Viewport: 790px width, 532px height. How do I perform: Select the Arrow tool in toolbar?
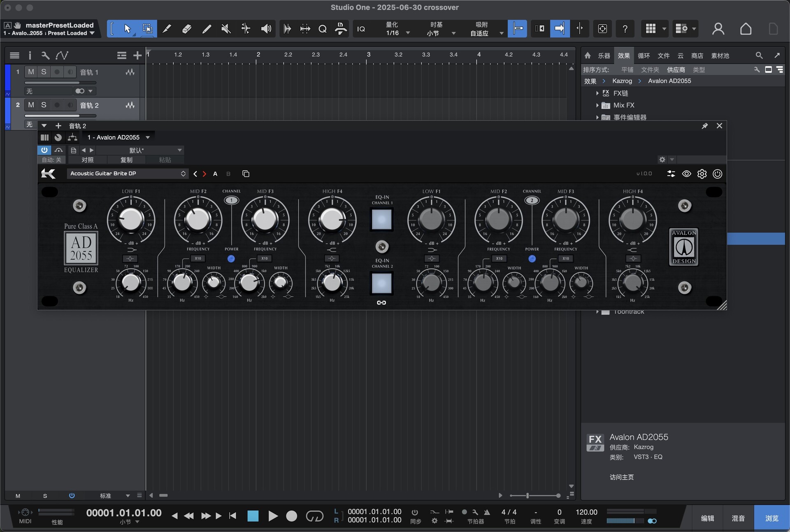click(x=127, y=28)
